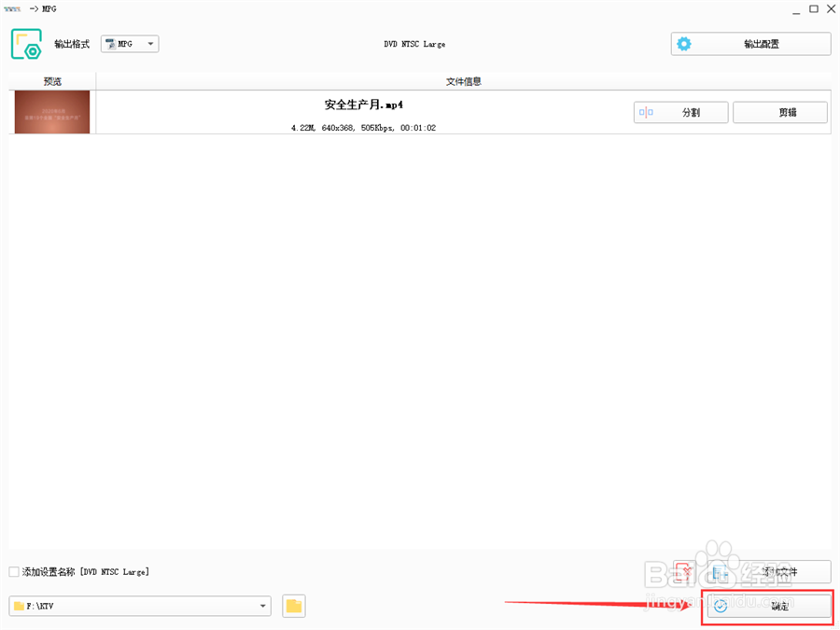This screenshot has height=630, width=840.
Task: Open the MPG output format dropdown
Action: [x=130, y=44]
